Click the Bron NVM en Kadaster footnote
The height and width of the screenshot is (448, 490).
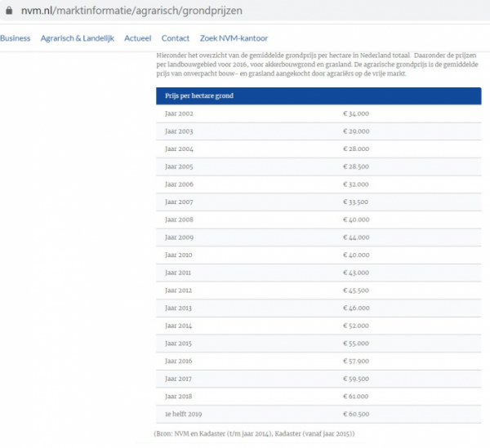pyautogui.click(x=254, y=433)
